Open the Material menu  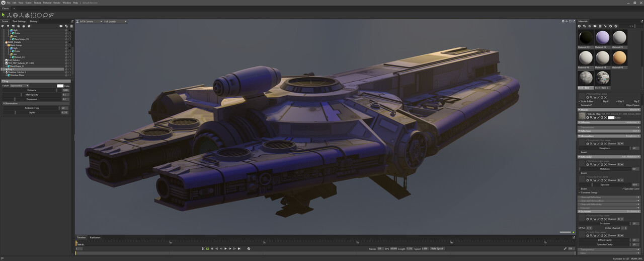click(47, 3)
